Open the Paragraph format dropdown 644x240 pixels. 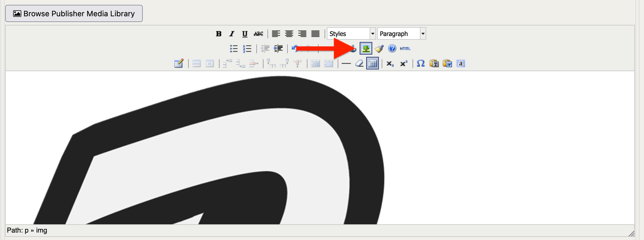pyautogui.click(x=401, y=34)
